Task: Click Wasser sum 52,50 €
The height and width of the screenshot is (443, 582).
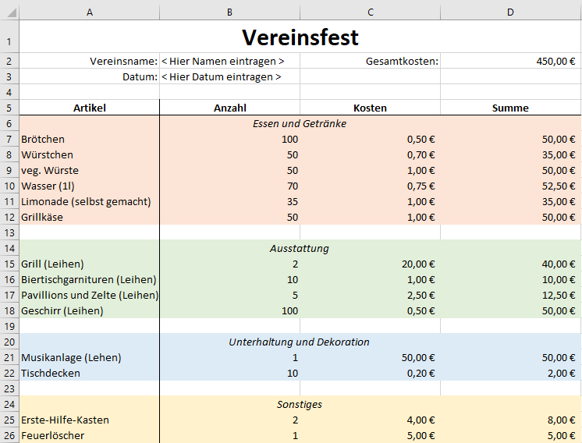Action: coord(511,186)
